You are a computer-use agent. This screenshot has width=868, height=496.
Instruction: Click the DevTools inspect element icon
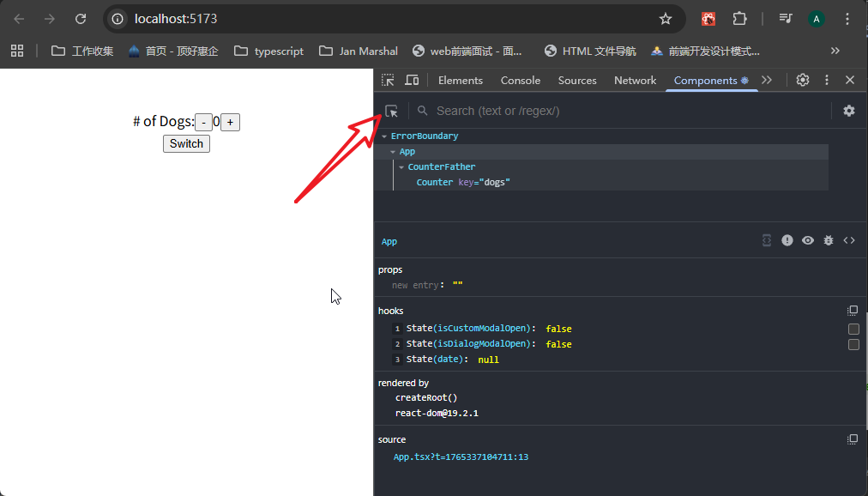click(x=389, y=80)
